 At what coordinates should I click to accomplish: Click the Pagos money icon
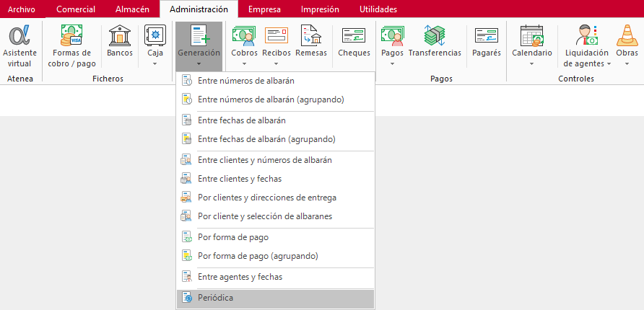392,35
